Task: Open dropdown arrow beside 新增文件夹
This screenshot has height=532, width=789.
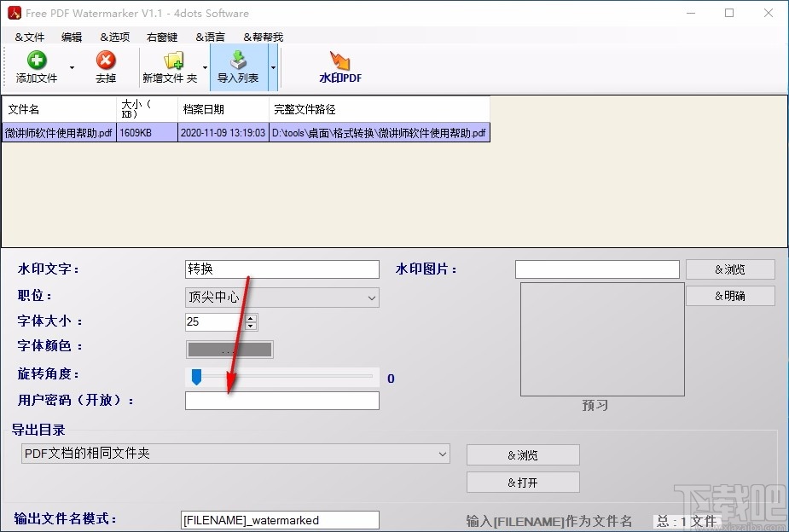Action: tap(205, 67)
